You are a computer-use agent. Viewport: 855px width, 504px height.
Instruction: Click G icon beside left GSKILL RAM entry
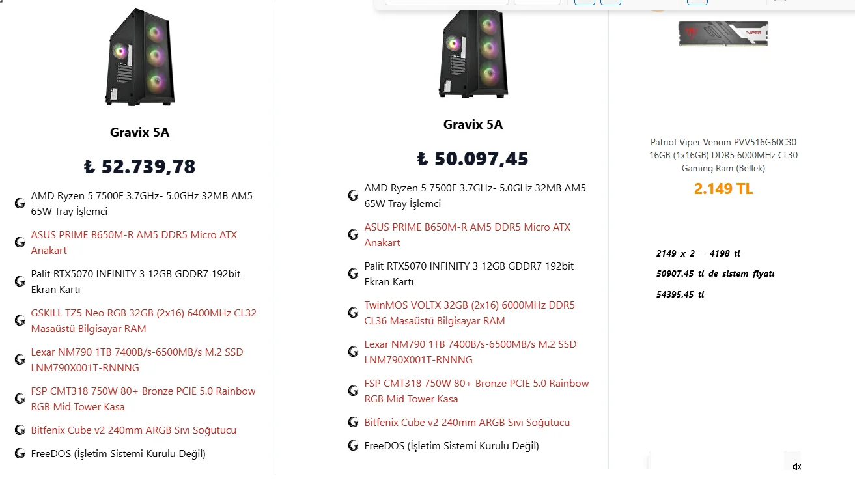click(x=20, y=320)
